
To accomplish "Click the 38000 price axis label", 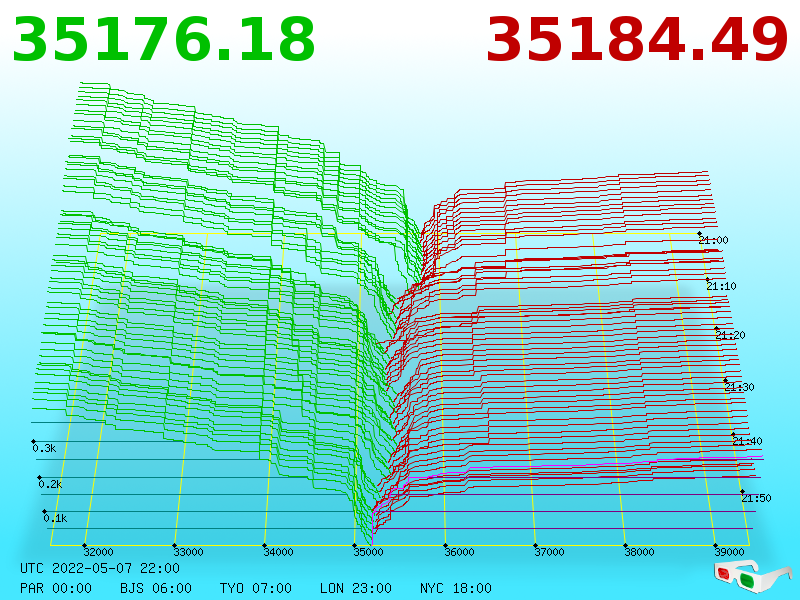I will 639,552.
